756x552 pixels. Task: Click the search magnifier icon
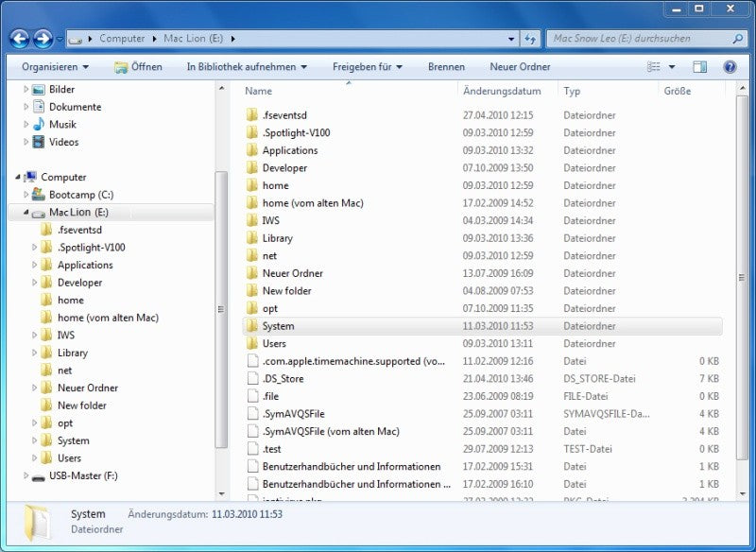[x=737, y=39]
